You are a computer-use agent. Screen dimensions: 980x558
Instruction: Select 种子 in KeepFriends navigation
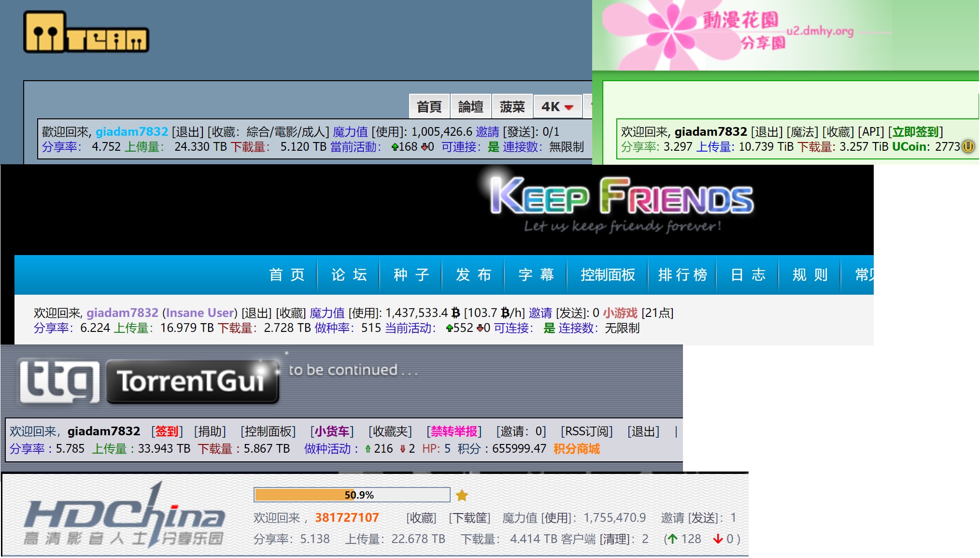[411, 275]
